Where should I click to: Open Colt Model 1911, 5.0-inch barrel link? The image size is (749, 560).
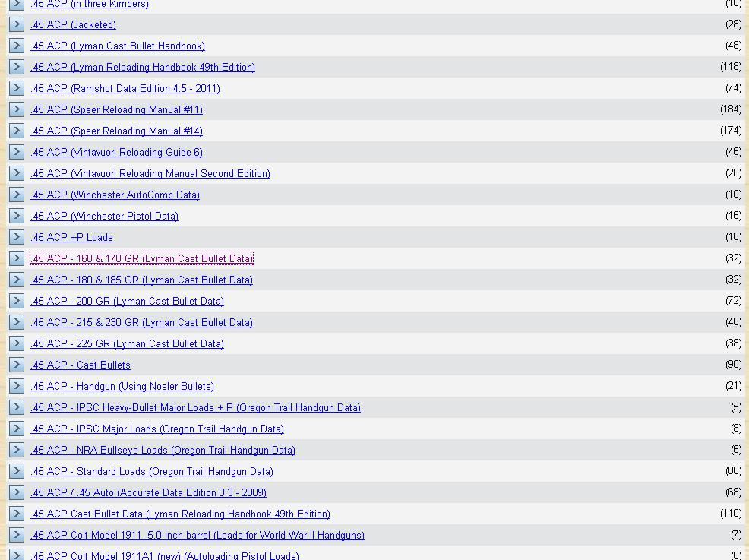[198, 535]
